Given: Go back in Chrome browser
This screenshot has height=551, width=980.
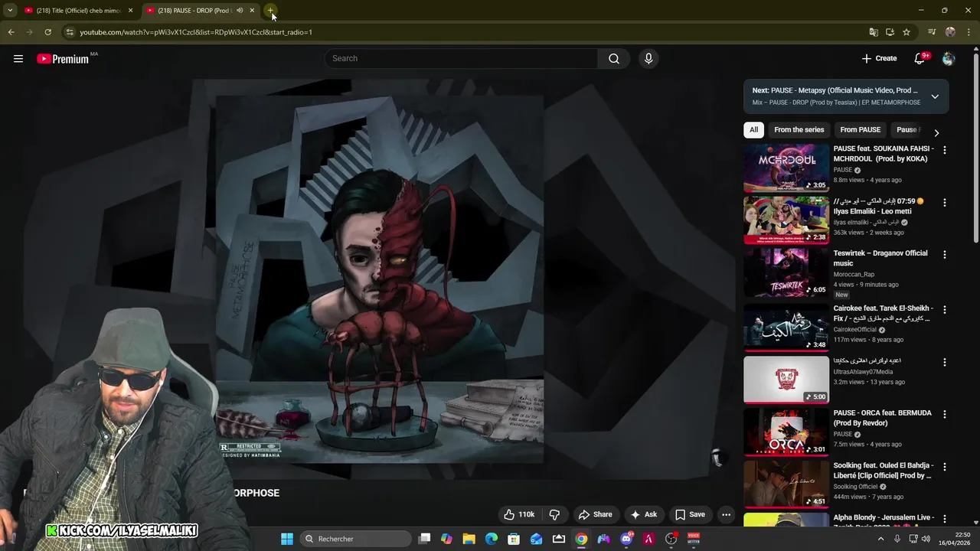Looking at the screenshot, I should [x=11, y=32].
